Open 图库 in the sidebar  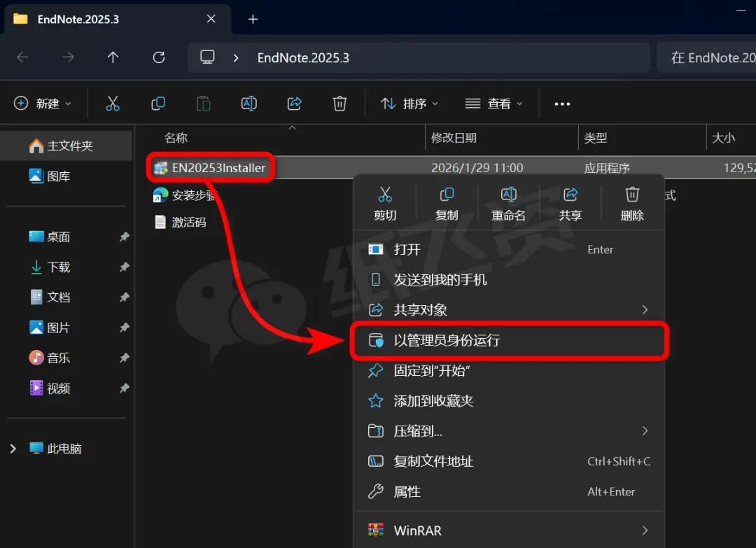coord(66,176)
